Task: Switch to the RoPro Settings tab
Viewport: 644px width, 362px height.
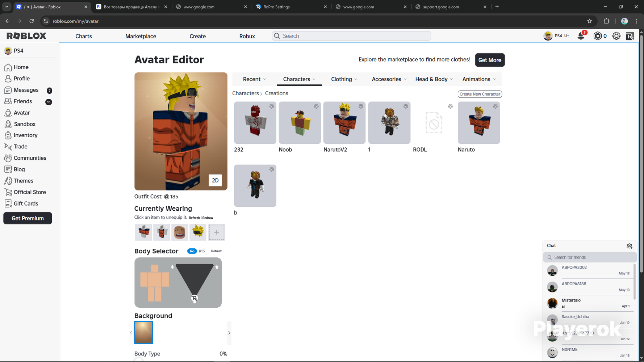Action: tap(291, 7)
